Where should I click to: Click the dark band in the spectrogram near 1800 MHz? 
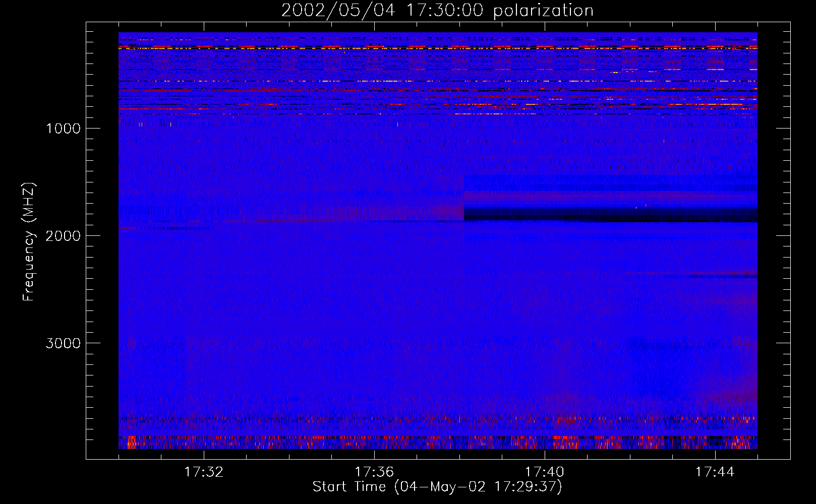610,215
